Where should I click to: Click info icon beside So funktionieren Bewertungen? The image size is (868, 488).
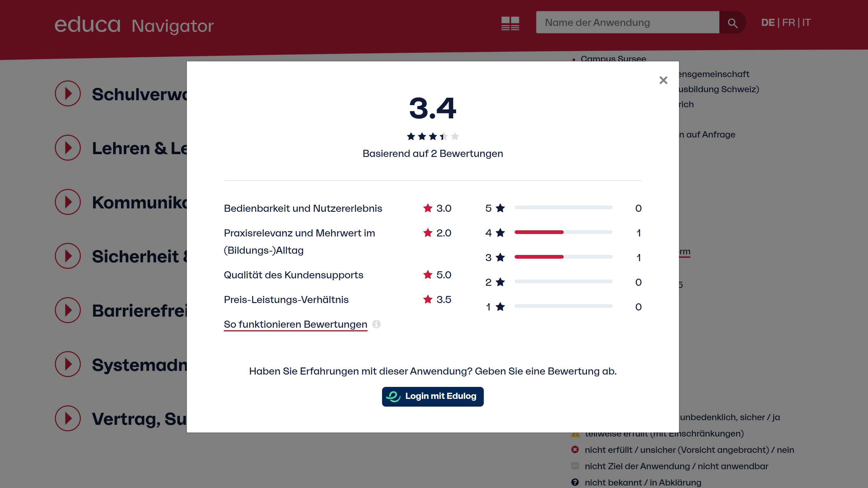point(376,324)
